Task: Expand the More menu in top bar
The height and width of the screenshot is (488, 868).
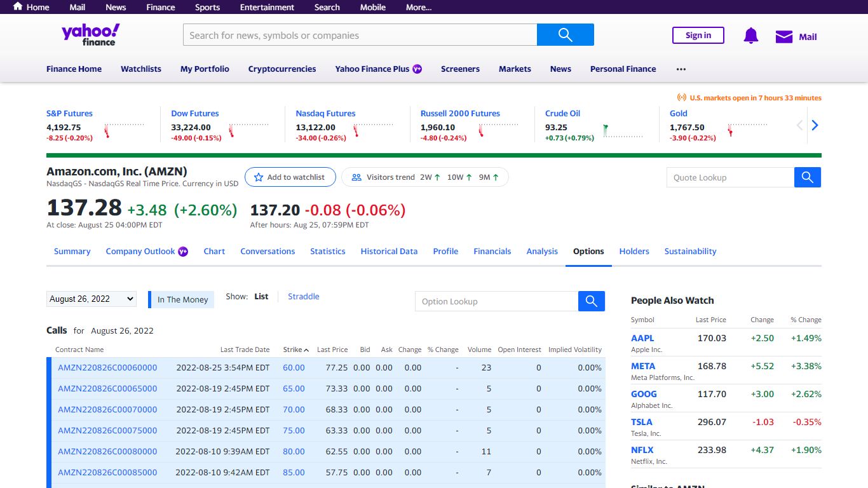Action: pos(418,7)
